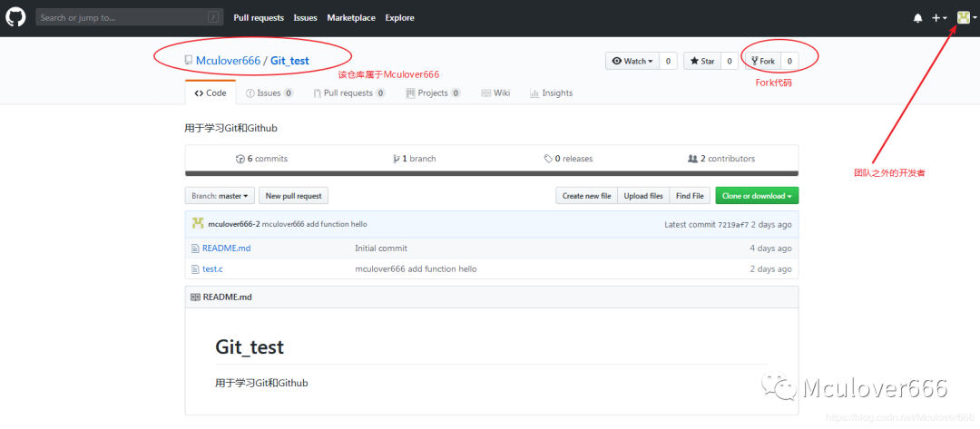Open the test.c file
Image resolution: width=980 pixels, height=429 pixels.
[x=212, y=268]
